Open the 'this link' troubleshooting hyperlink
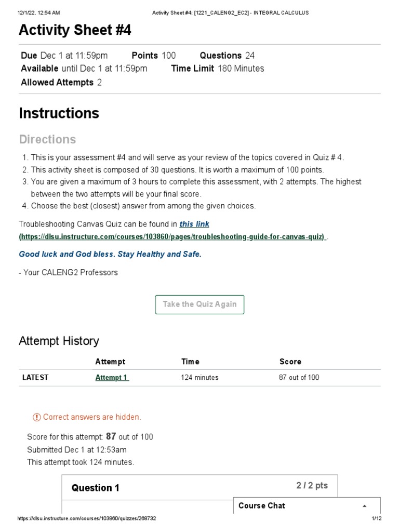Screen dimensions: 399x532 point(194,224)
